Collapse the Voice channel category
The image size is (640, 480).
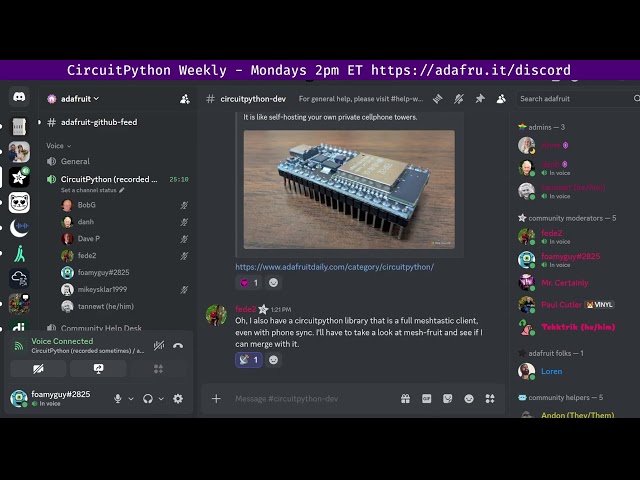[59, 146]
